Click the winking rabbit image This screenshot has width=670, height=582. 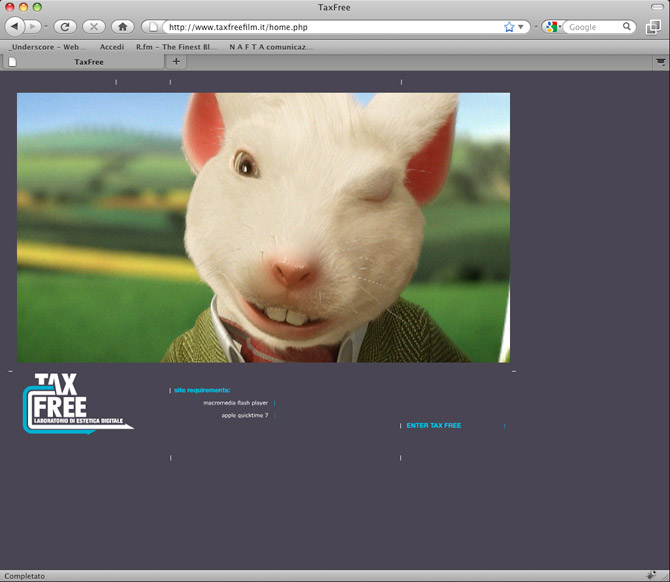[263, 228]
